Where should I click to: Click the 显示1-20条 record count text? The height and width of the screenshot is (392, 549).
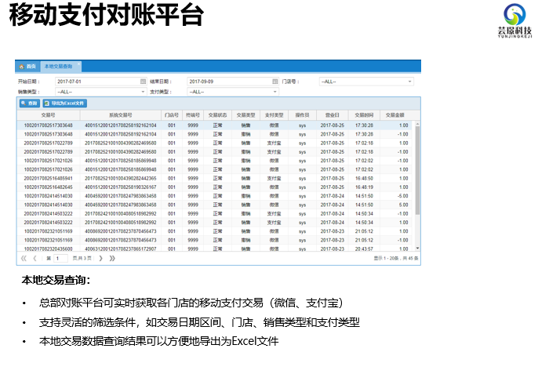[396, 259]
